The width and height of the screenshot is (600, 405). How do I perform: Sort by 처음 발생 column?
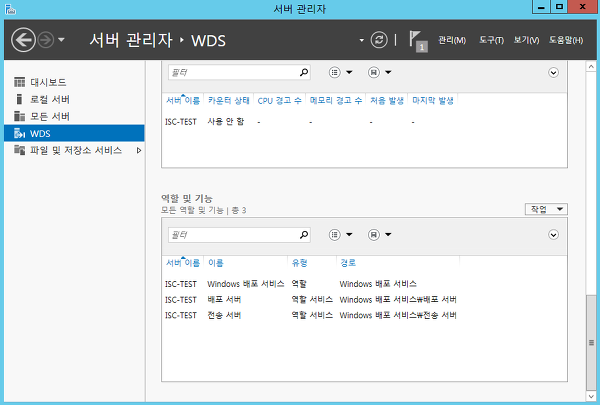tap(387, 101)
